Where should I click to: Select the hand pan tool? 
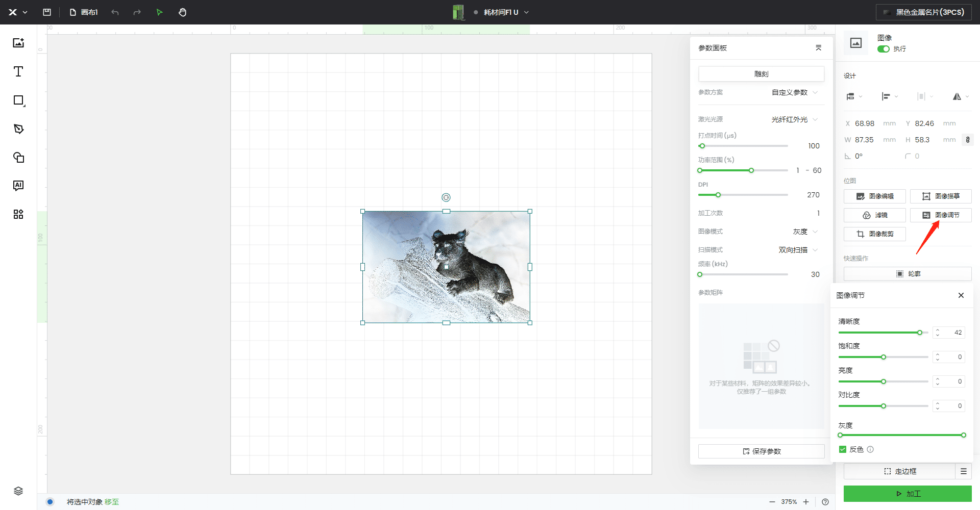tap(182, 12)
